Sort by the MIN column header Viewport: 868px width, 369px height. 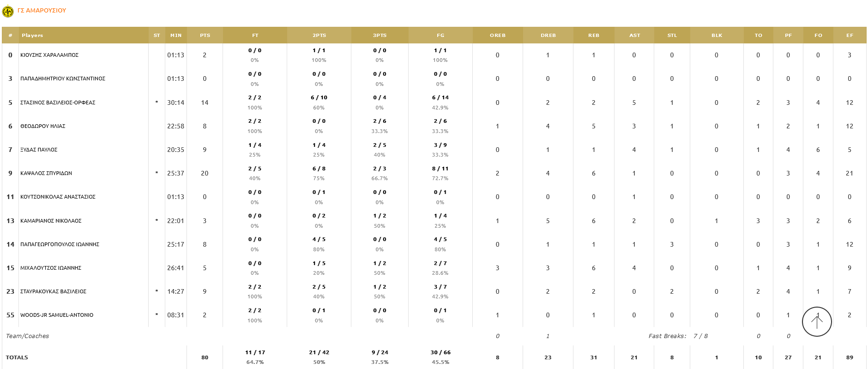tap(175, 35)
